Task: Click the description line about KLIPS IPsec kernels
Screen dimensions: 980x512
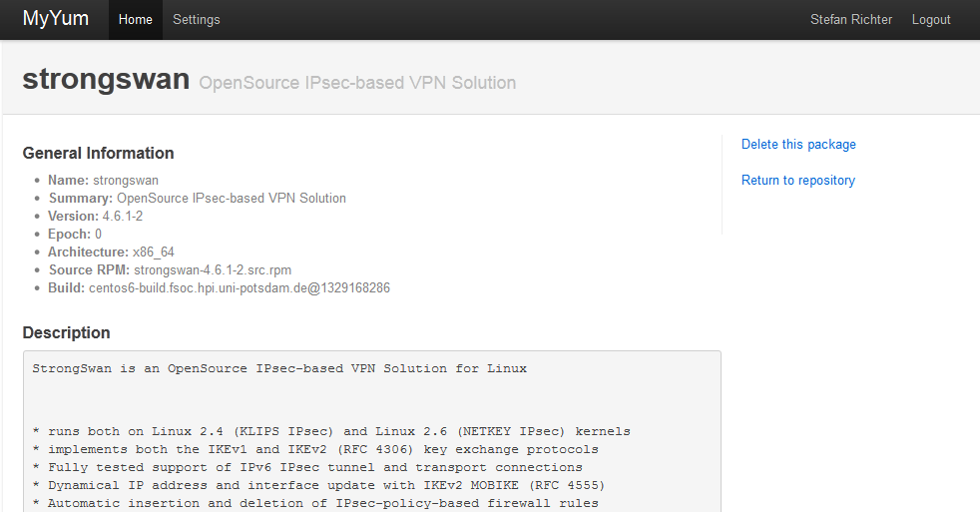Action: pyautogui.click(x=331, y=431)
